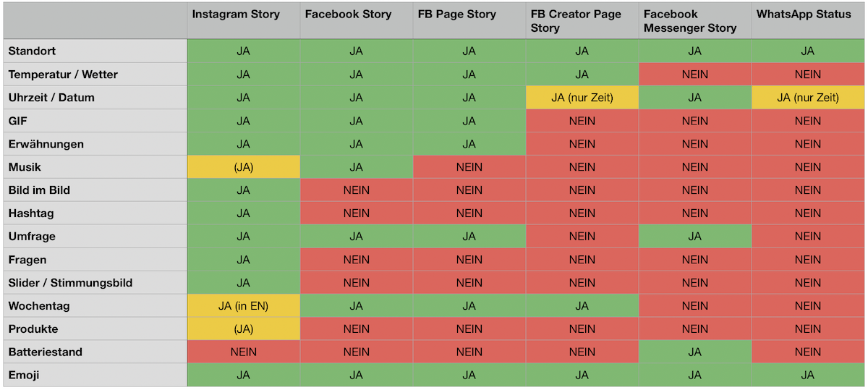This screenshot has width=868, height=390.
Task: Select the yellow (JA) cell for Musik
Action: coord(244,167)
